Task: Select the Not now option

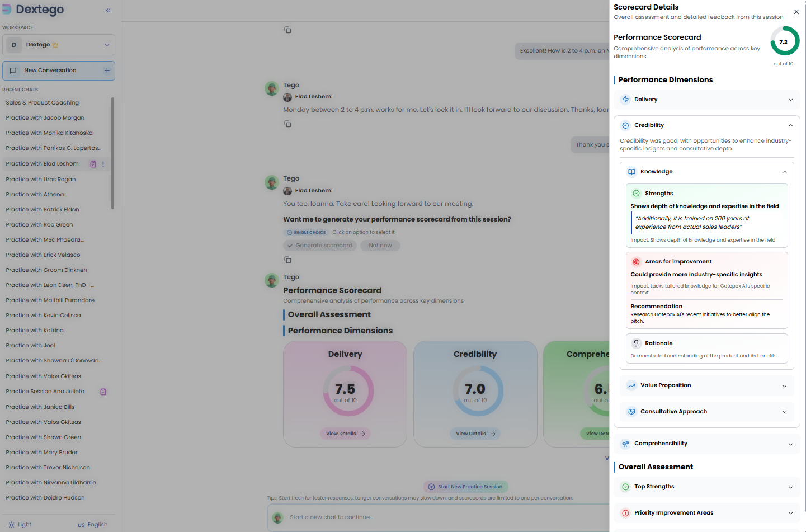Action: (x=380, y=246)
